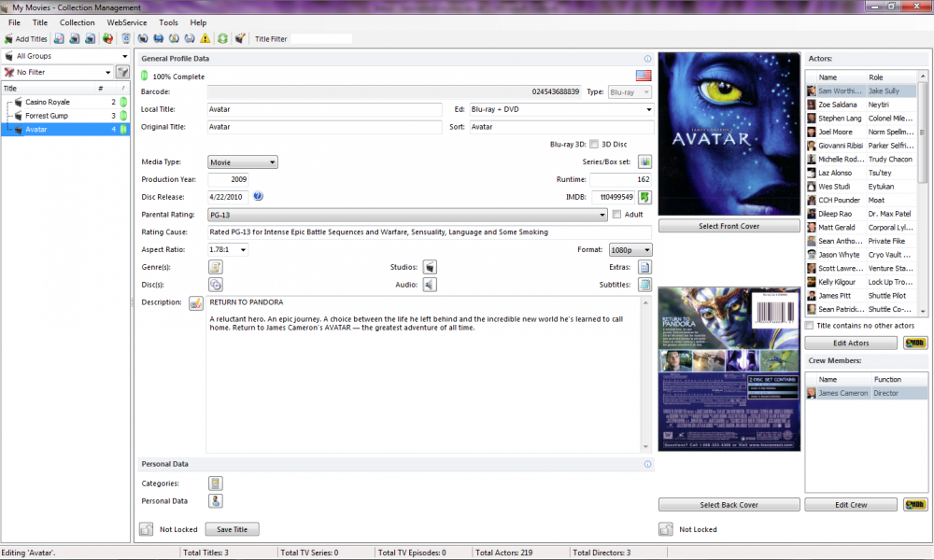Click the Series/Box set icon

644,162
